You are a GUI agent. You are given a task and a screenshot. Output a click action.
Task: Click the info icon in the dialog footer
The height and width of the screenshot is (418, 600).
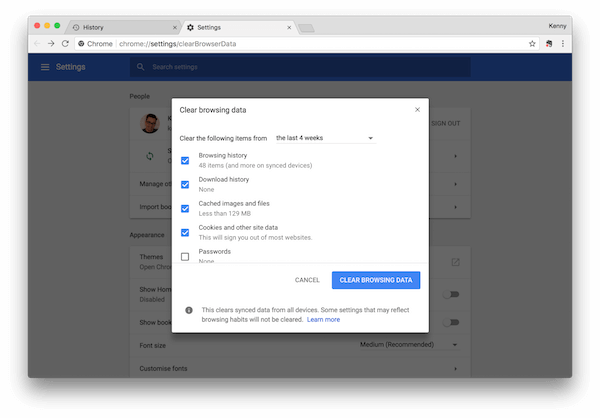189,310
